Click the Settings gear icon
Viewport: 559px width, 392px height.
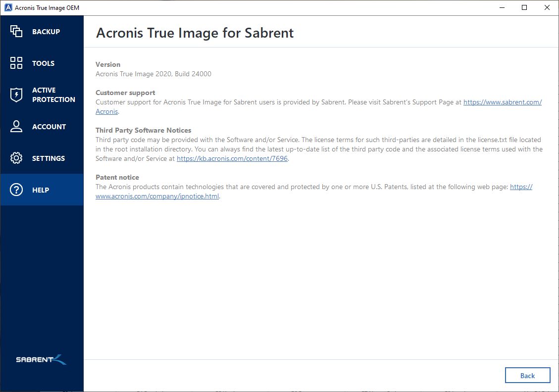[x=16, y=158]
